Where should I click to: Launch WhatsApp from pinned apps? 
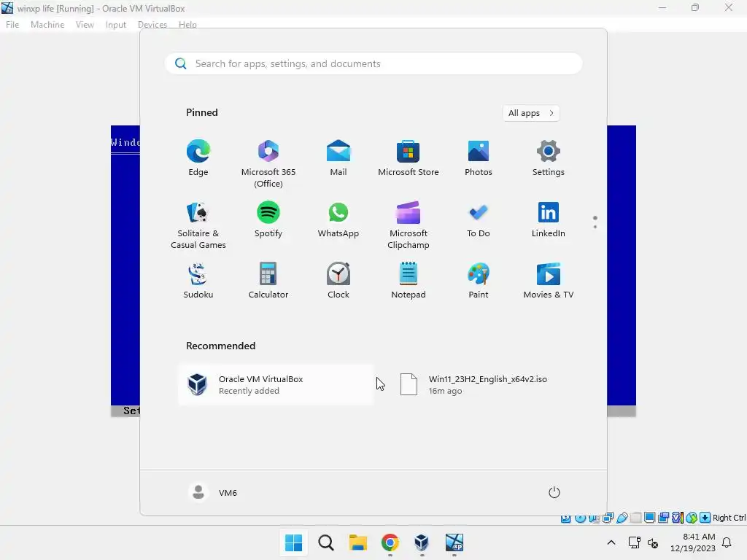pyautogui.click(x=338, y=219)
